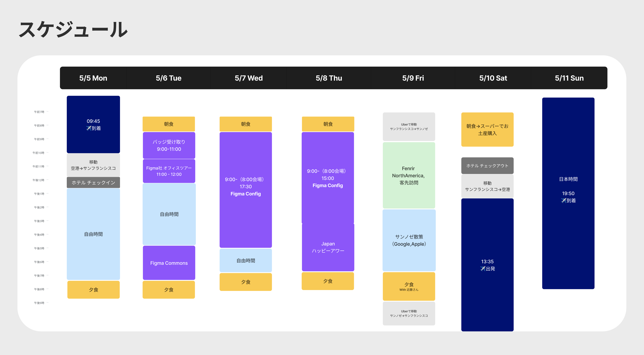The width and height of the screenshot is (644, 355).
Task: Click the 午後12時 time axis marker
Action: pos(39,180)
